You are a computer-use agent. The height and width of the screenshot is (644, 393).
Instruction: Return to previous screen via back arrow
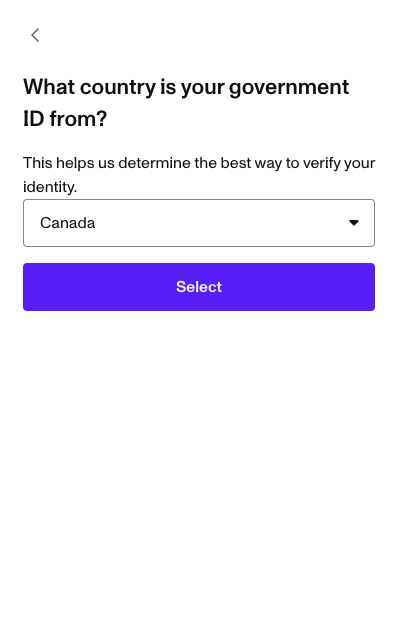(x=35, y=35)
